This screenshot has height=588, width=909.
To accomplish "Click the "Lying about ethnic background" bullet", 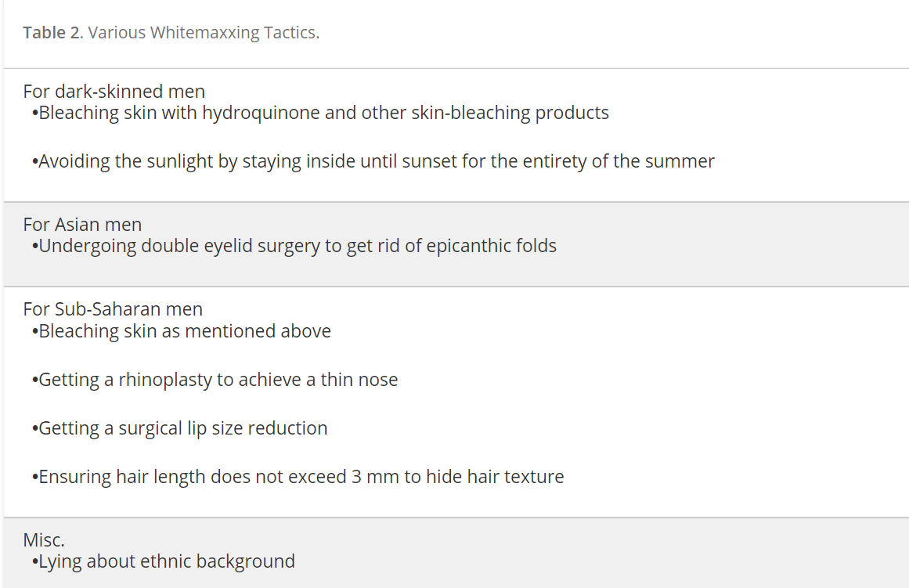I will [164, 562].
